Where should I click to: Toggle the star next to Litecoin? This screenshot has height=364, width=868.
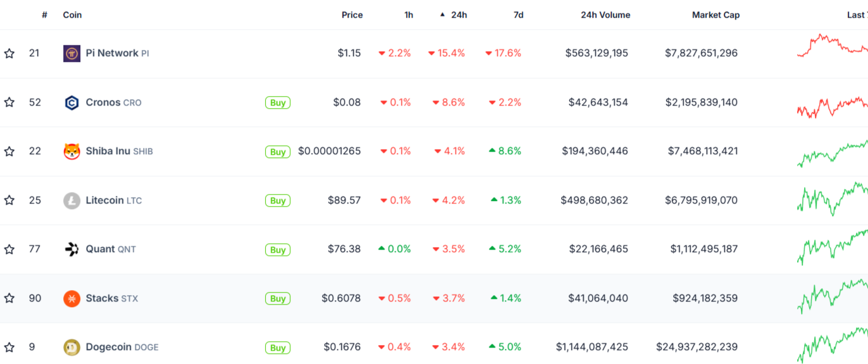(x=9, y=200)
